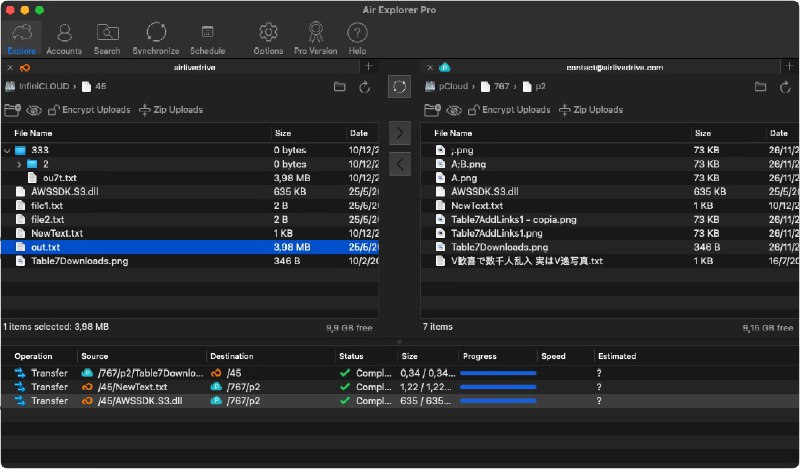Viewport: 800px width, 469px height.
Task: Toggle Encrypt Uploads in left pane
Action: click(89, 110)
